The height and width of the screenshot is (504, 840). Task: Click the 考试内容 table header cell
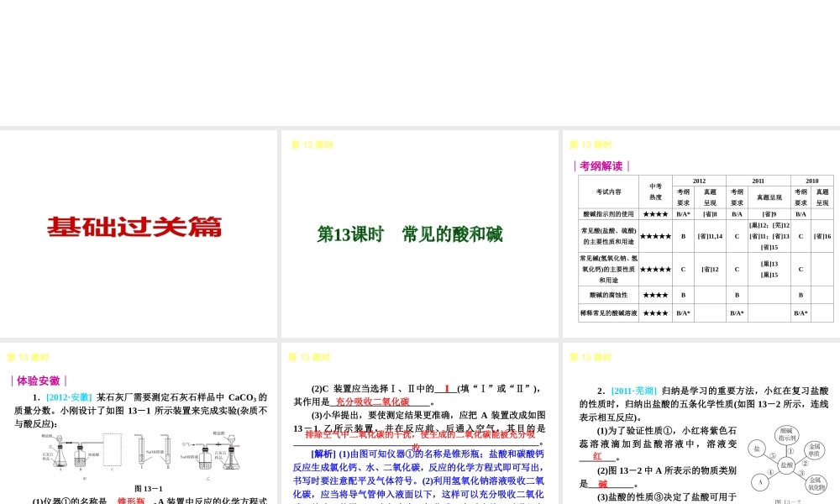(x=608, y=192)
